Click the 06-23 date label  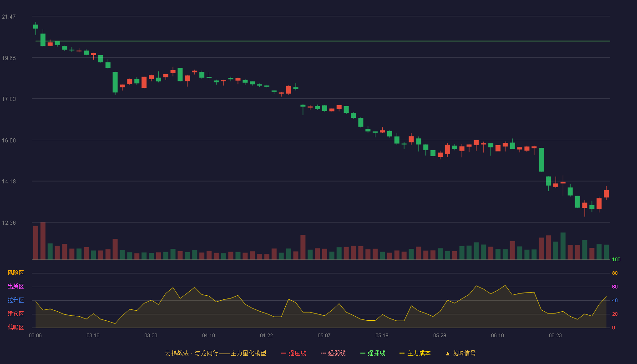click(555, 335)
